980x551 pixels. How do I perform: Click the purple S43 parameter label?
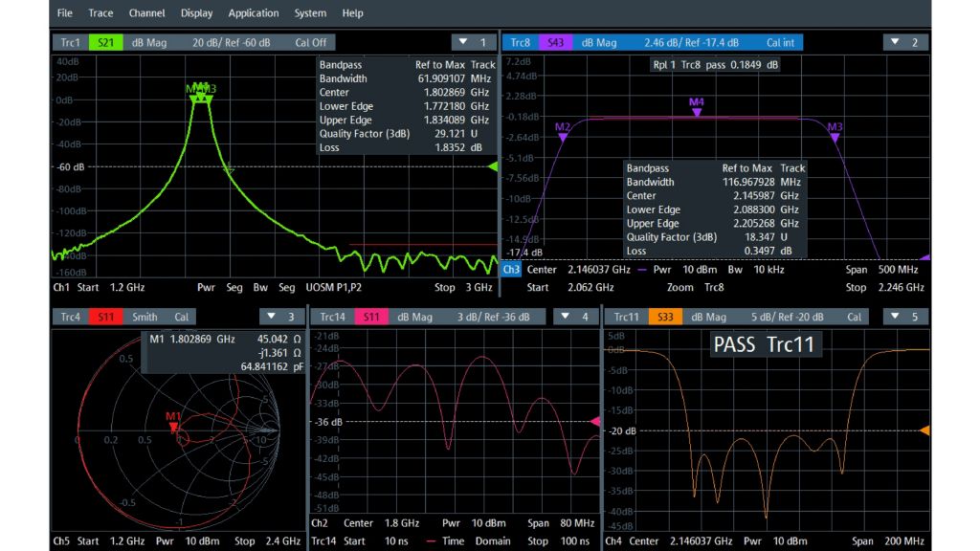(x=556, y=42)
